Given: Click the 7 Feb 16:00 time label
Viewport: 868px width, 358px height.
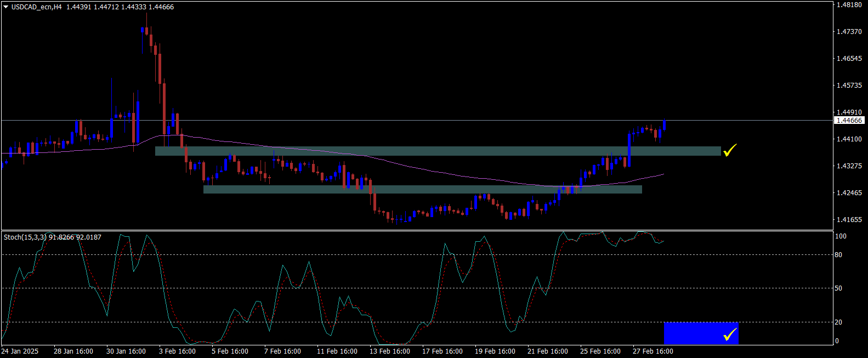Looking at the screenshot, I should click(283, 351).
